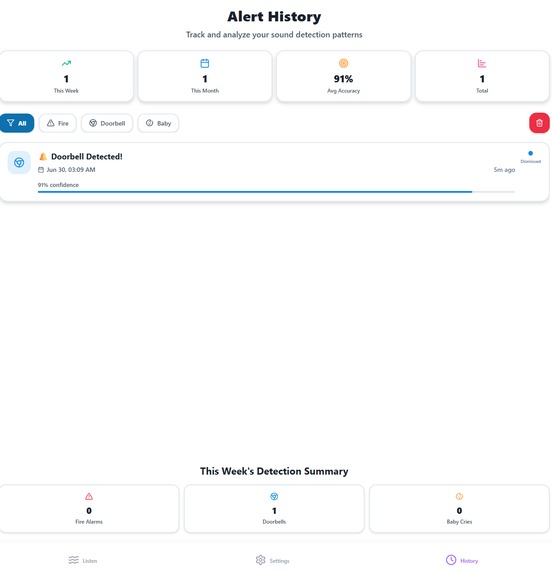Open the Doorbells summary card
This screenshot has height=573, width=552.
[274, 508]
